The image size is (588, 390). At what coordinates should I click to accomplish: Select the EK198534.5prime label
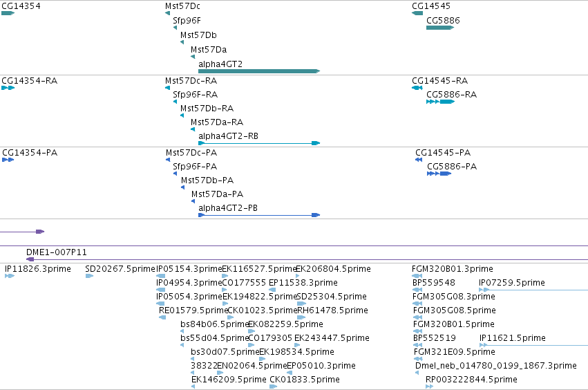coord(296,352)
